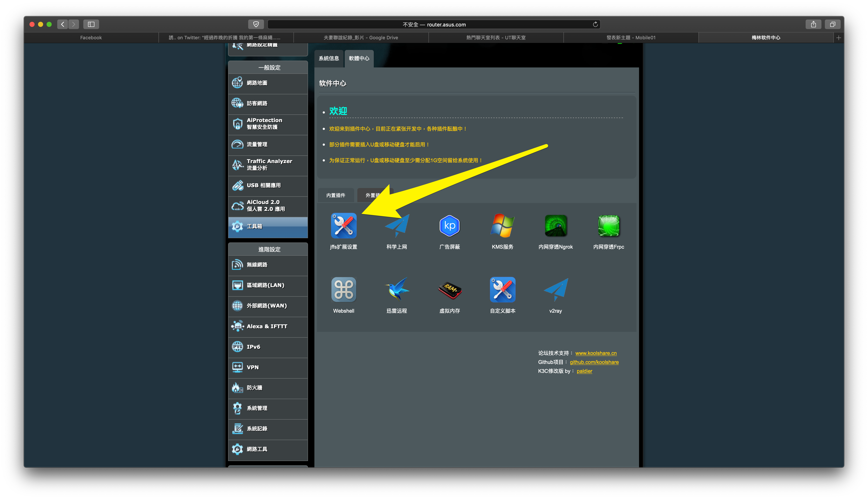The height and width of the screenshot is (499, 868).
Task: Open the 自定义脚本 tools plugin icon
Action: [x=502, y=290]
